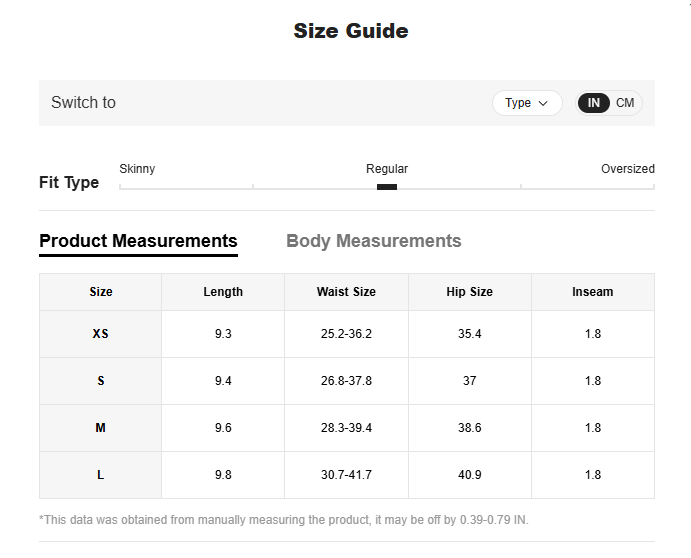This screenshot has width=691, height=558.
Task: Click the Regular fit type marker
Action: [387, 186]
